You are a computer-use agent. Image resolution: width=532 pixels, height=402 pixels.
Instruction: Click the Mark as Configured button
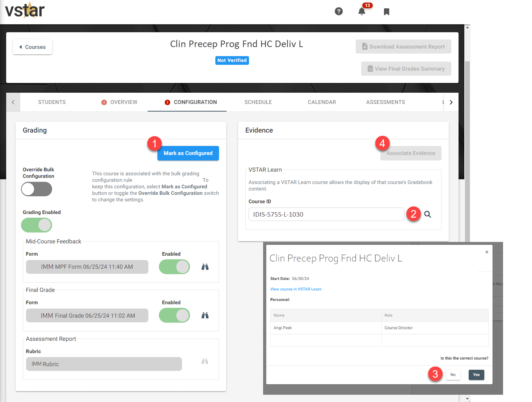(x=188, y=153)
